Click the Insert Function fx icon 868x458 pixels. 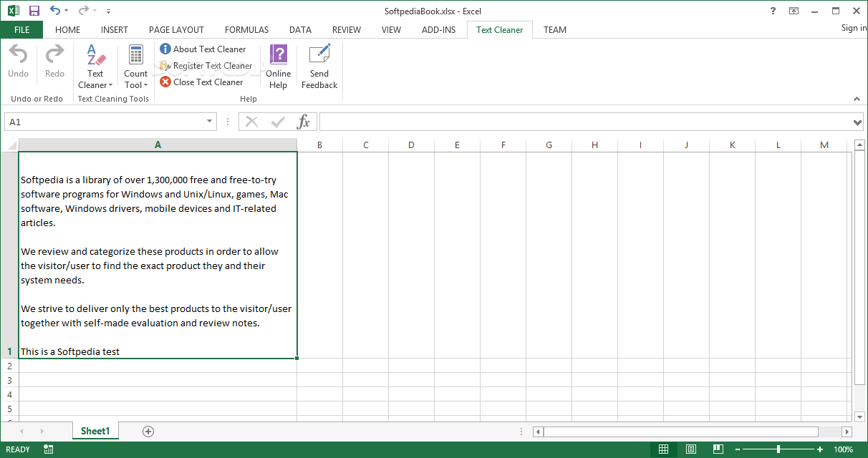(304, 122)
